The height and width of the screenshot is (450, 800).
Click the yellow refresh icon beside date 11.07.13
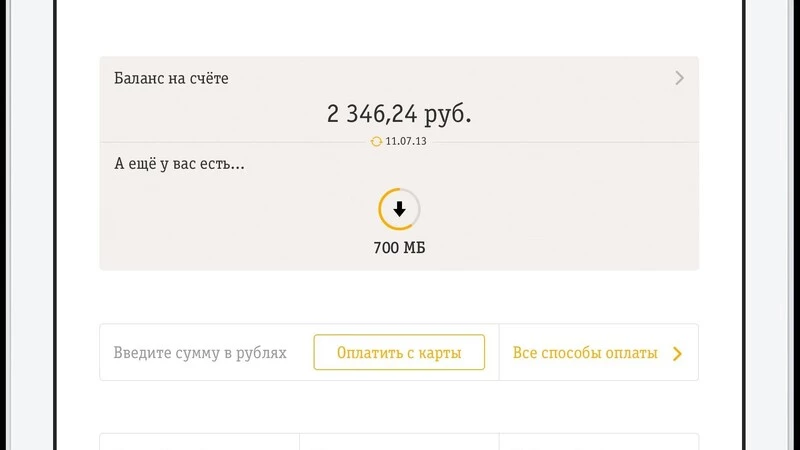[x=376, y=142]
